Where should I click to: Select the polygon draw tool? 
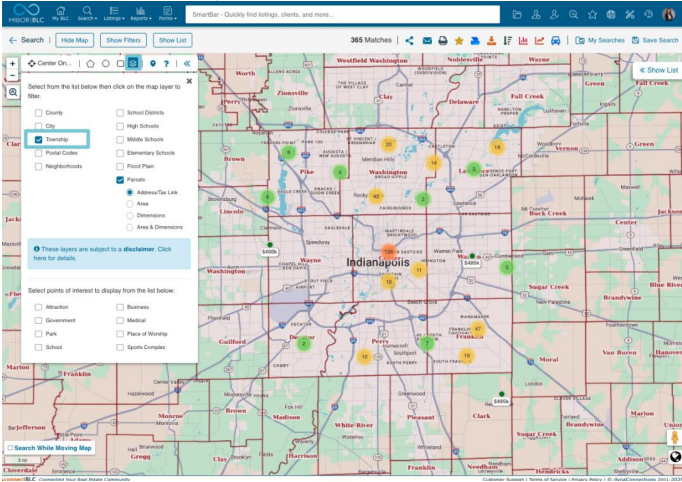coord(90,63)
